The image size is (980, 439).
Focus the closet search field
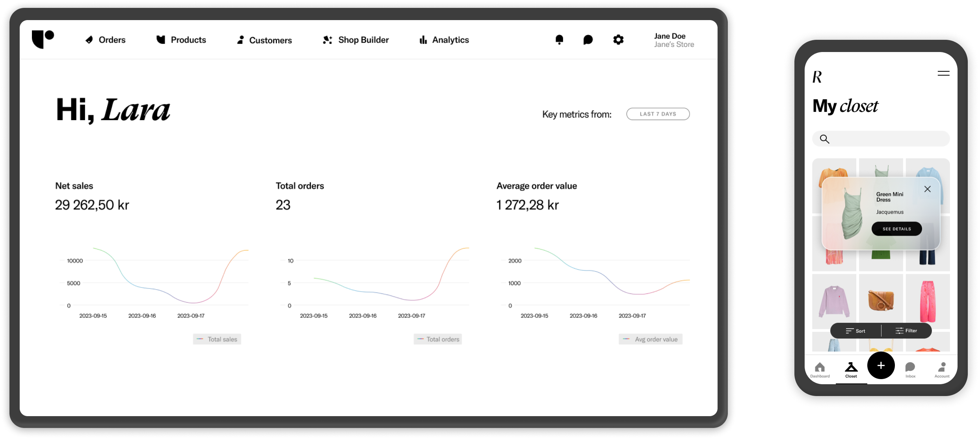881,139
